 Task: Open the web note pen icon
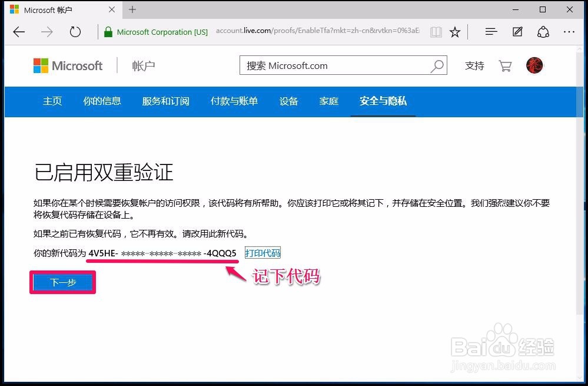point(517,32)
